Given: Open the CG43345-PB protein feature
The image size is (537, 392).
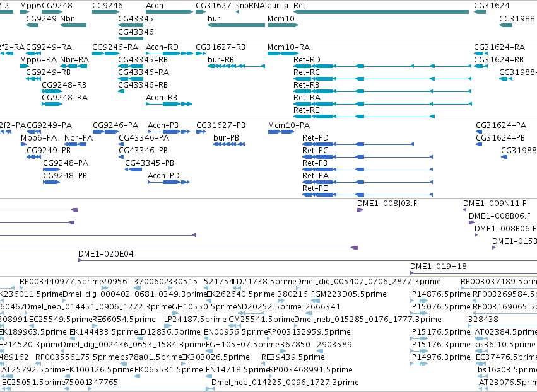Looking at the screenshot, I should point(134,170).
